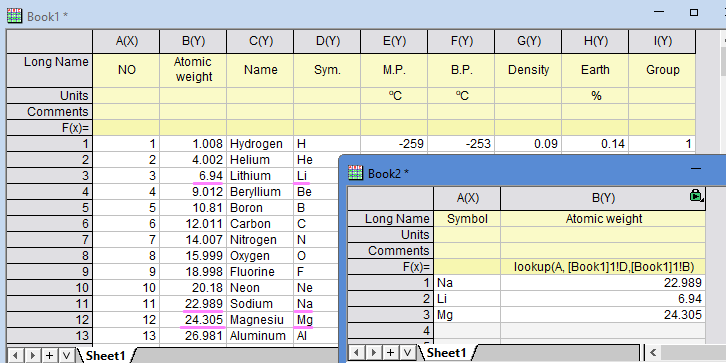Select the Sheet1 tab in Book1

[x=106, y=355]
